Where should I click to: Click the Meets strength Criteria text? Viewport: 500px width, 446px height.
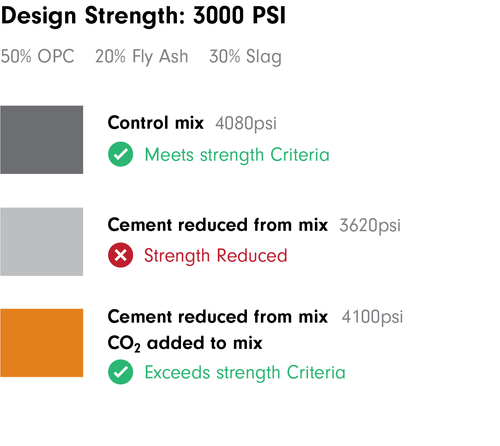pos(237,155)
